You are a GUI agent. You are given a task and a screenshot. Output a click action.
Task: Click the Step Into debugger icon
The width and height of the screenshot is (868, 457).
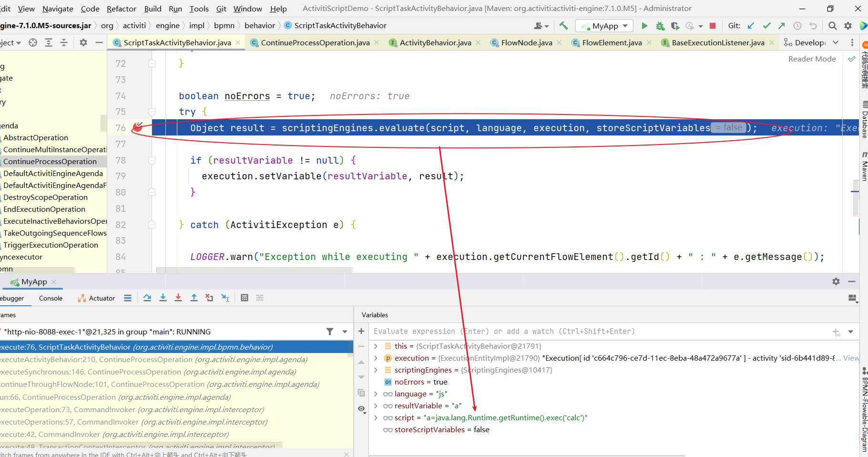pyautogui.click(x=163, y=298)
